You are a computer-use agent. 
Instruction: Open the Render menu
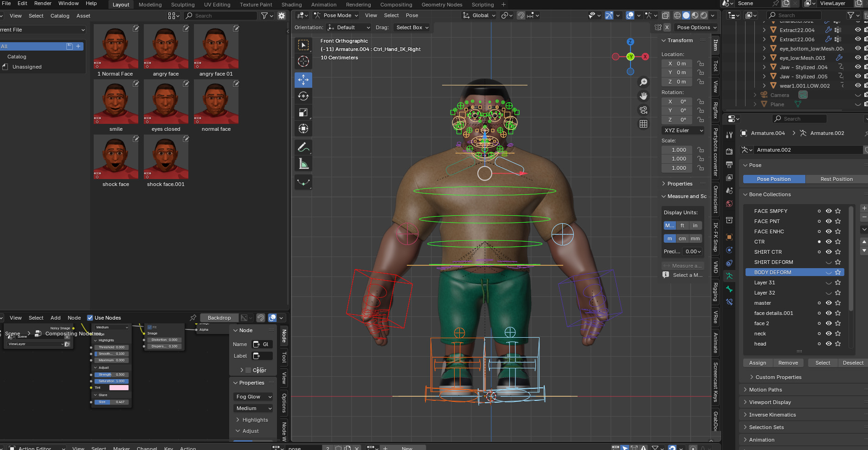coord(43,3)
